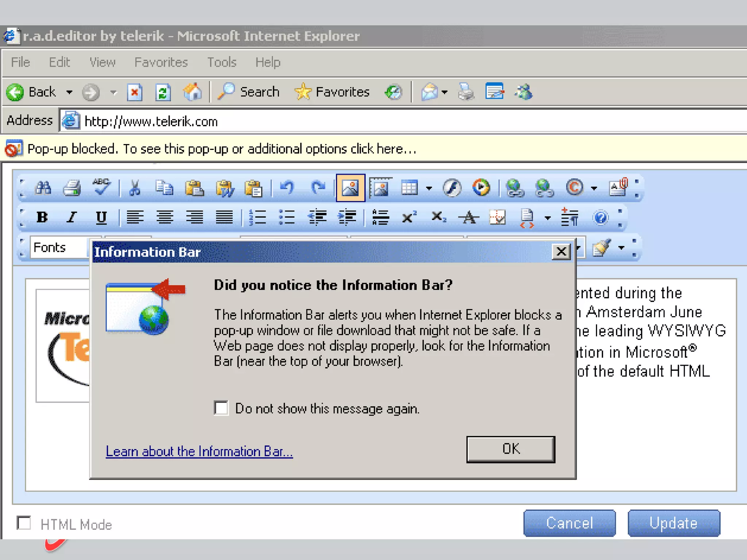The height and width of the screenshot is (560, 747).
Task: Check 'Do not show this message again'
Action: (x=221, y=408)
